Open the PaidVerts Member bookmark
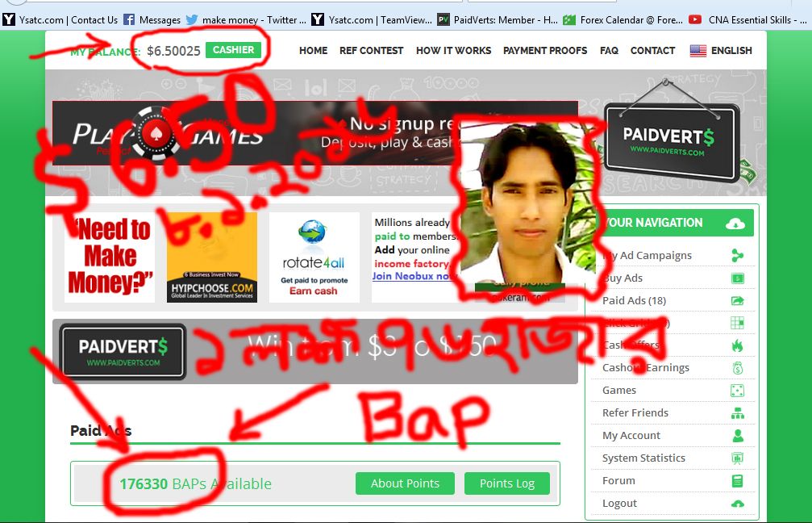Viewport: 812px width, 523px height. (x=498, y=20)
